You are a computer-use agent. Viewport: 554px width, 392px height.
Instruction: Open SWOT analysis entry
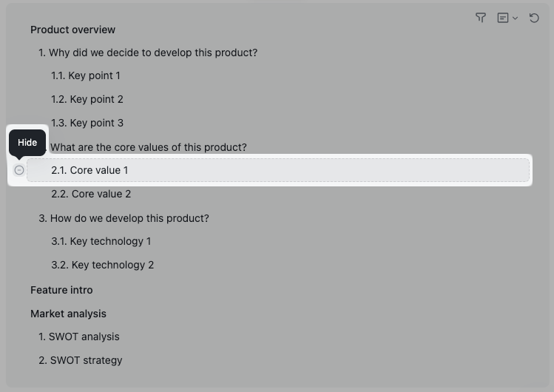(79, 337)
